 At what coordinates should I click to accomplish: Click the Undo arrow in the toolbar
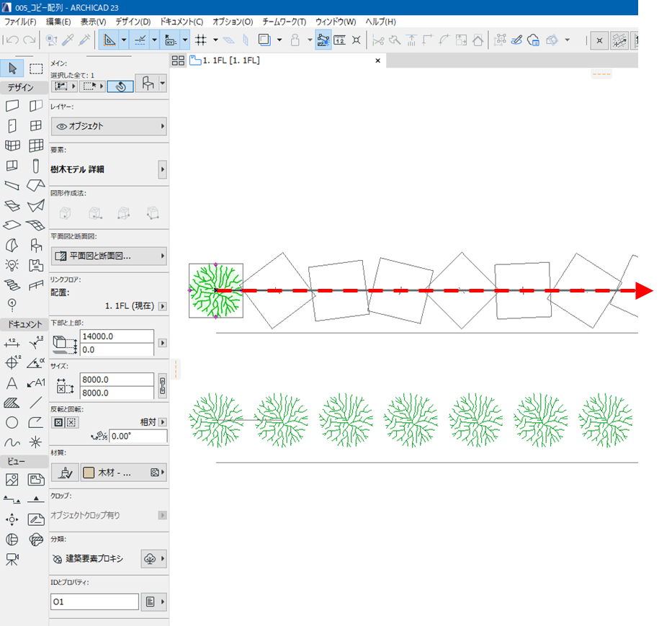point(12,40)
